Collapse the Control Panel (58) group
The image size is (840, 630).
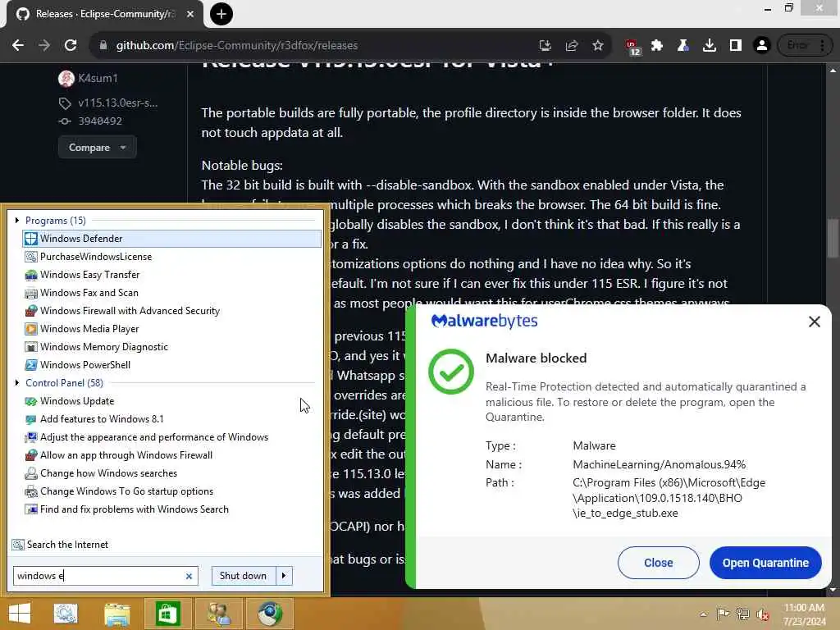(x=17, y=382)
